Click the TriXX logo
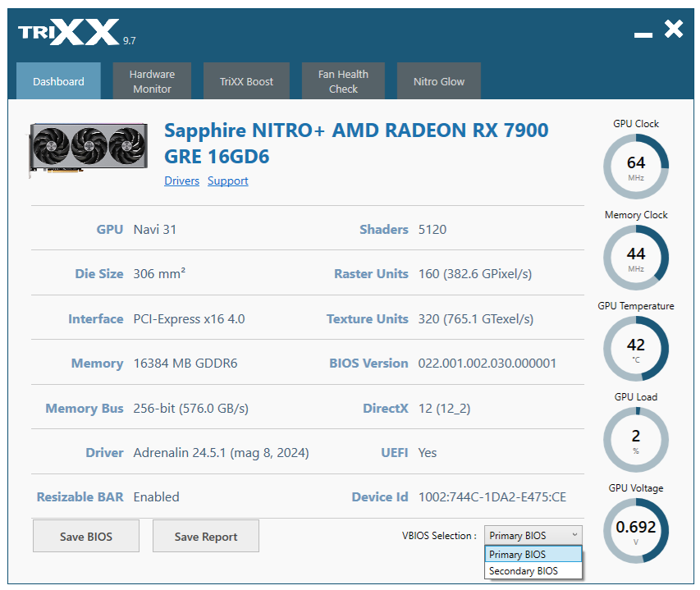Image resolution: width=700 pixels, height=590 pixels. [x=69, y=32]
